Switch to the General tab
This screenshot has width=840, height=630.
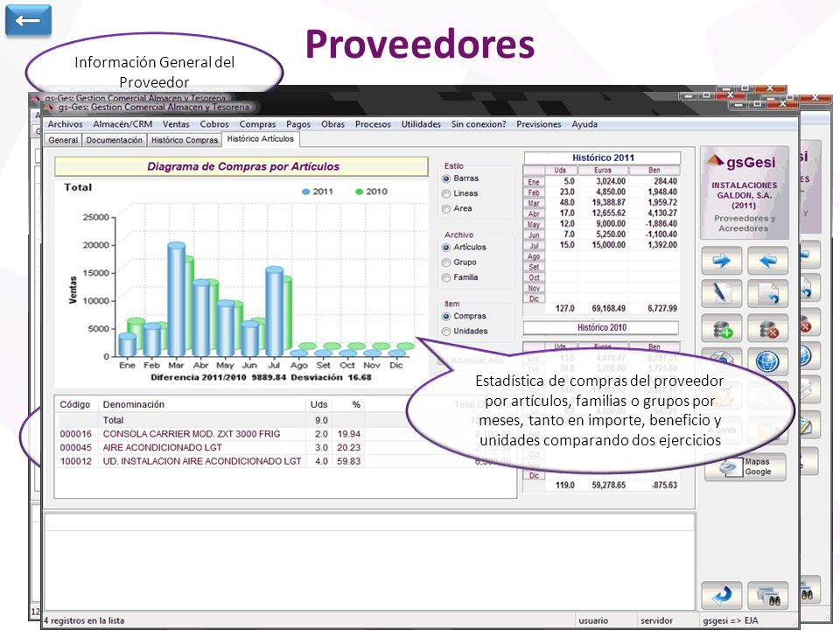click(63, 140)
